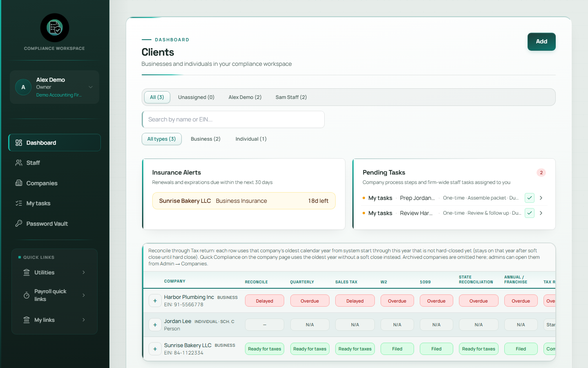Screen dimensions: 588x368
Task: Select the All (3) assignee tab
Action: [157, 97]
